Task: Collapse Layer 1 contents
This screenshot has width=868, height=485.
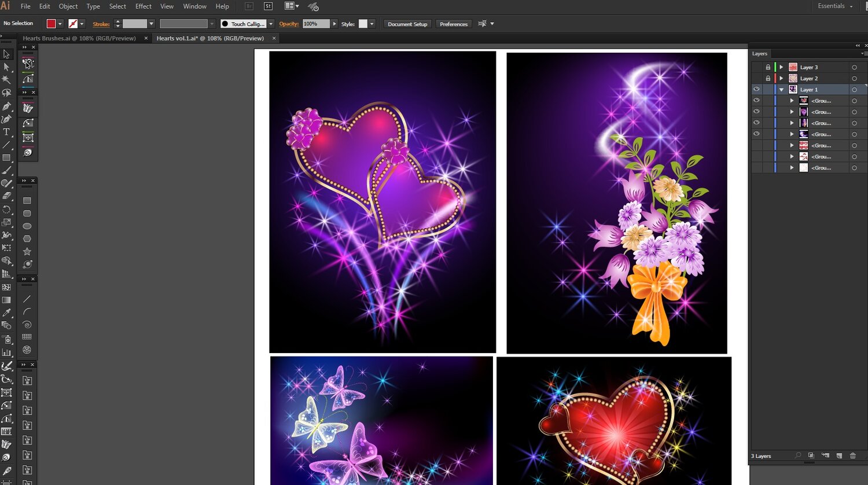Action: click(x=781, y=90)
